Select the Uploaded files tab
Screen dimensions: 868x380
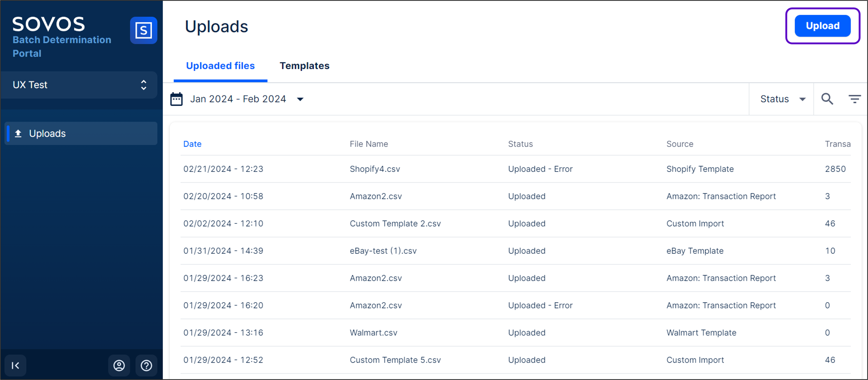[220, 66]
